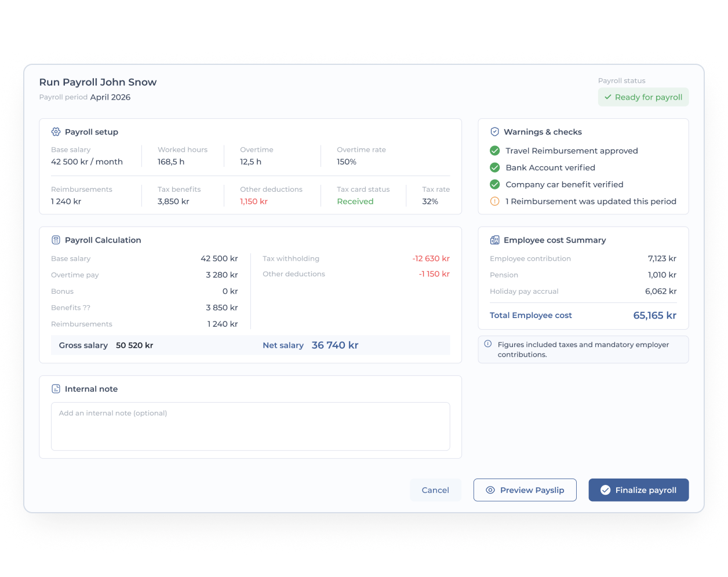Click the Total Employee cost value
The width and height of the screenshot is (728, 577).
[654, 316]
